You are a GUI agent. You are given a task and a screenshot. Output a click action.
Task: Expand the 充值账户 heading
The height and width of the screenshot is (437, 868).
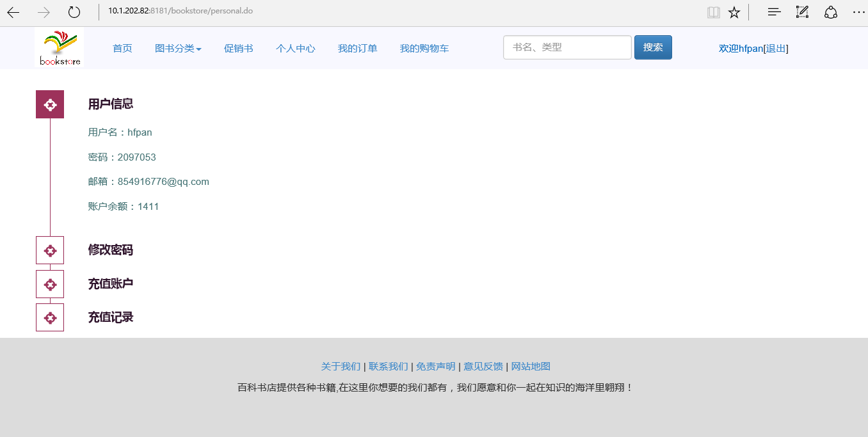(x=111, y=284)
